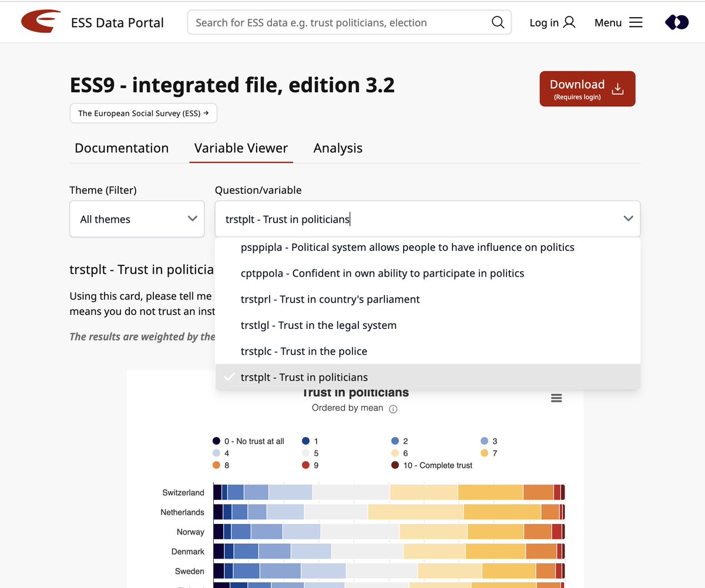
Task: Open the chart context menu icon
Action: tap(556, 398)
